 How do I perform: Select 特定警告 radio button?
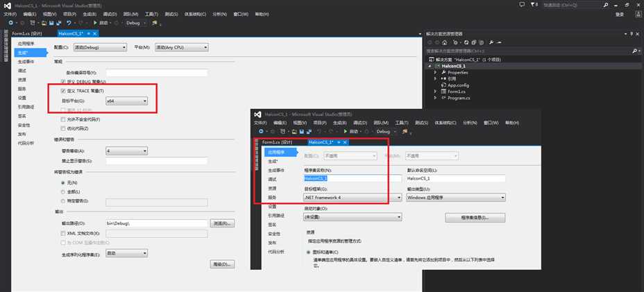(63, 201)
